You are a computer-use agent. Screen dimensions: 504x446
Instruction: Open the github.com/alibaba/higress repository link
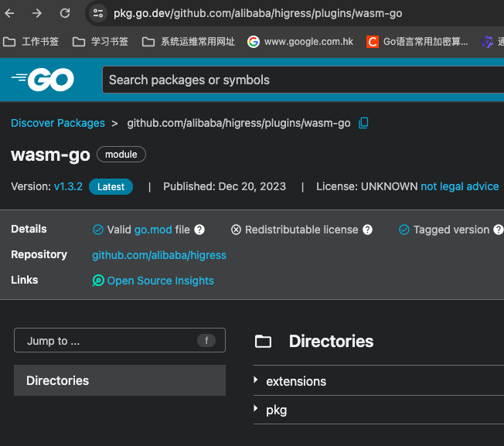[x=159, y=255]
